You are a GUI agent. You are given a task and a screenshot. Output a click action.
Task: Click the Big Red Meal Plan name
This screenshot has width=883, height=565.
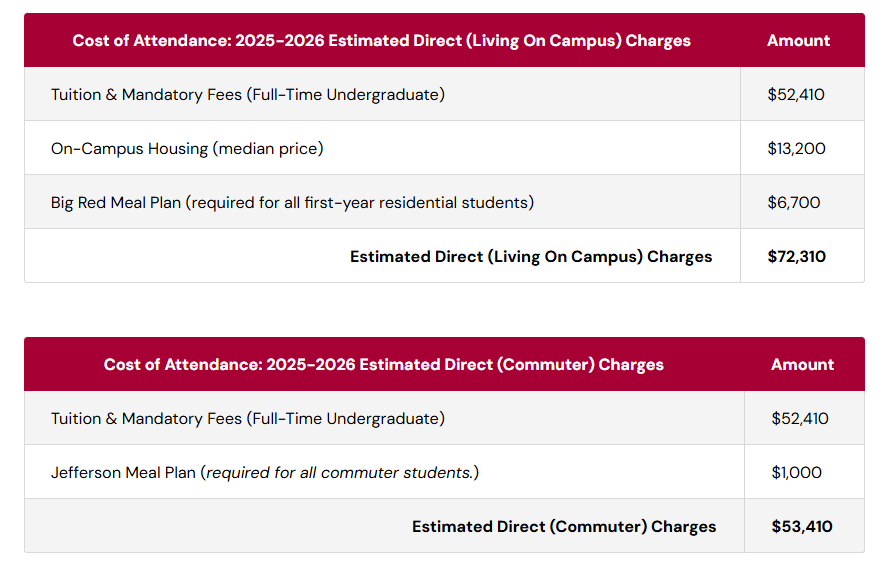[x=116, y=203]
